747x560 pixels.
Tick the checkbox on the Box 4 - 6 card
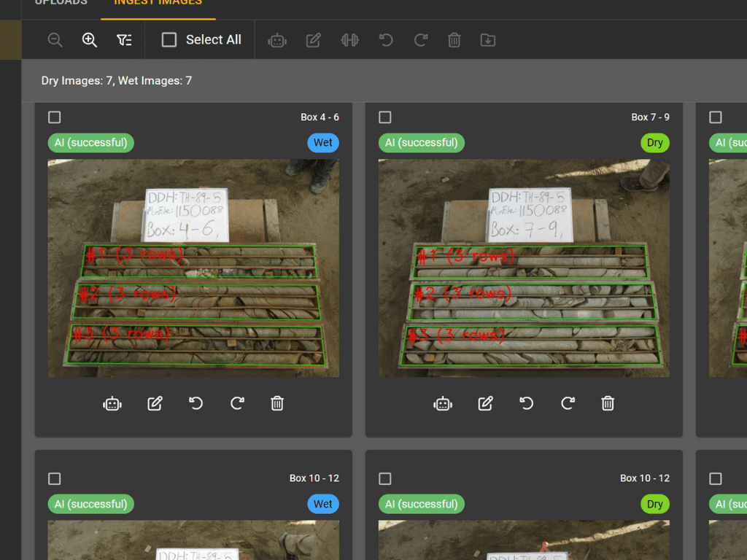(x=54, y=117)
